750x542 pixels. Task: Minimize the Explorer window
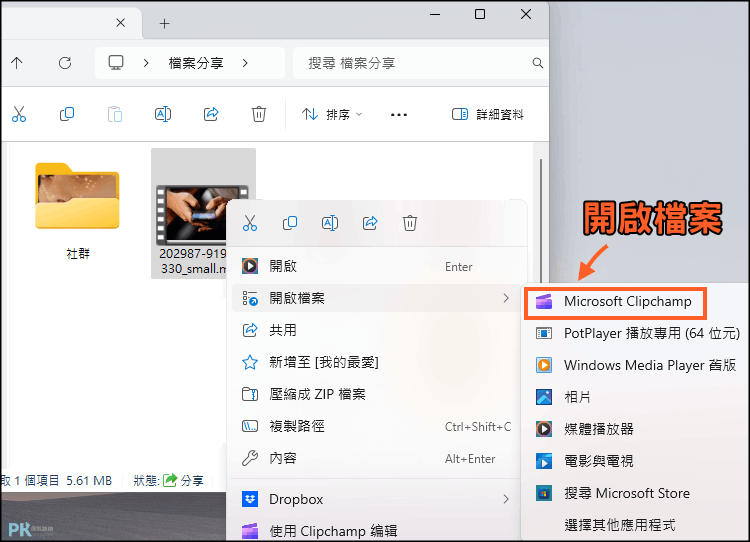[435, 15]
